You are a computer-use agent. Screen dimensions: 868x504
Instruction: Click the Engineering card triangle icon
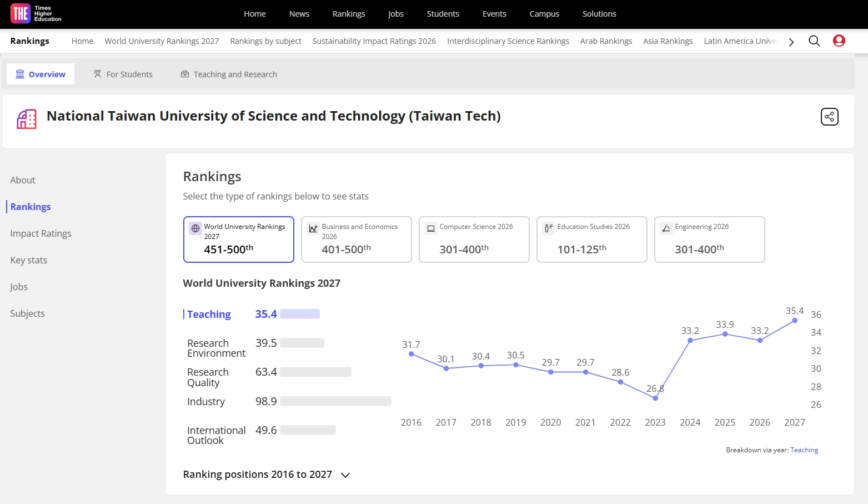point(666,228)
